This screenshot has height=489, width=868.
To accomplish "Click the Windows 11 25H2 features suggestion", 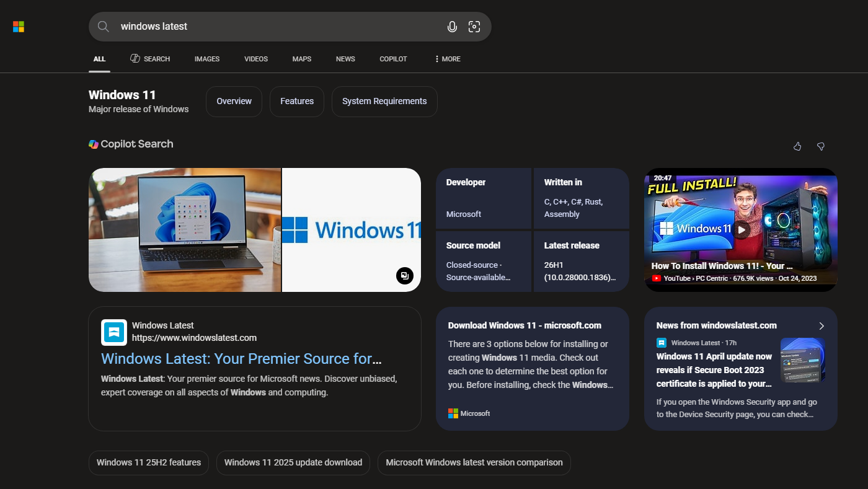I will click(148, 462).
